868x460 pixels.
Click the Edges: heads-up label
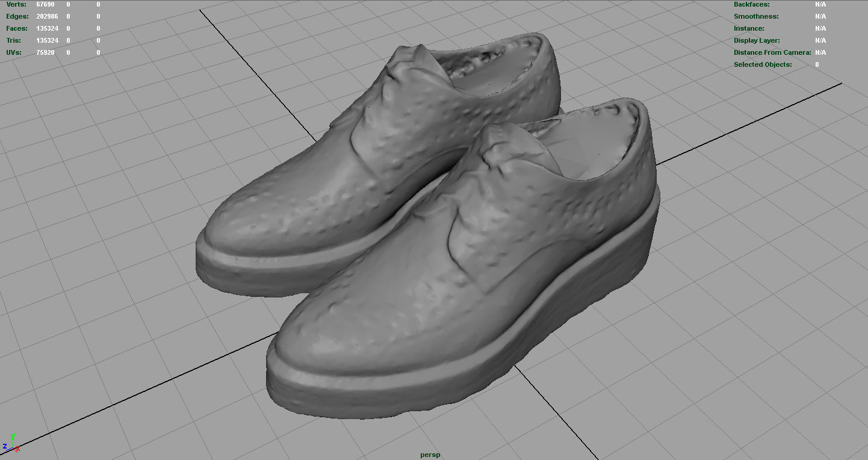[17, 16]
